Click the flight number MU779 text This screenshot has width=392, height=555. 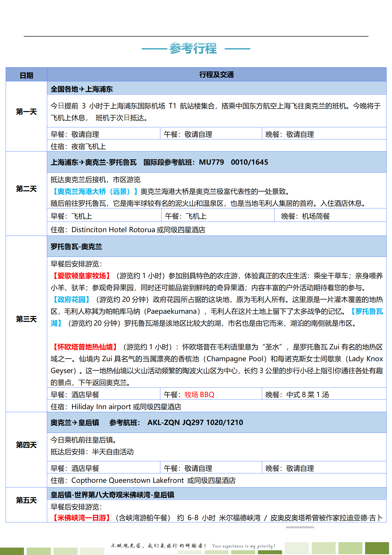211,162
